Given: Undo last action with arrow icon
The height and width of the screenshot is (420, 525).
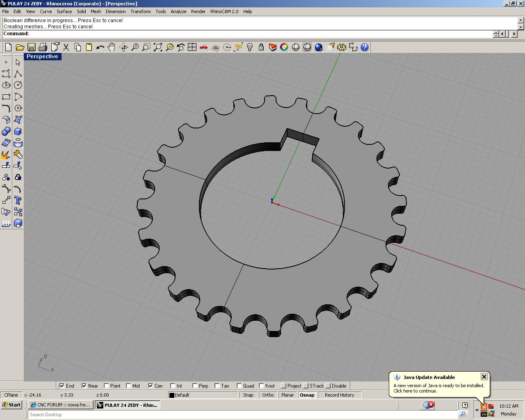Looking at the screenshot, I should tap(100, 47).
